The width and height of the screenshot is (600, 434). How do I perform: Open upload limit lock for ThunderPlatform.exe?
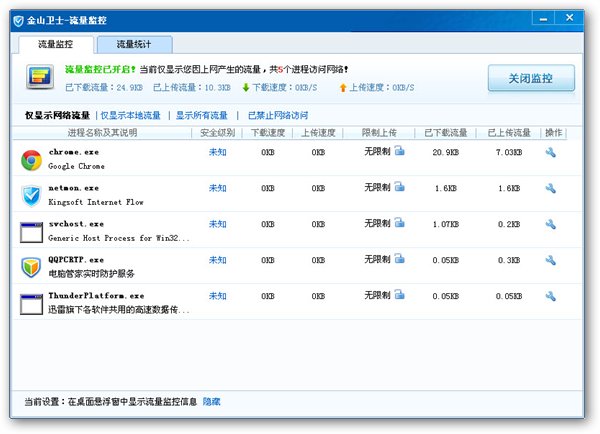pos(399,295)
